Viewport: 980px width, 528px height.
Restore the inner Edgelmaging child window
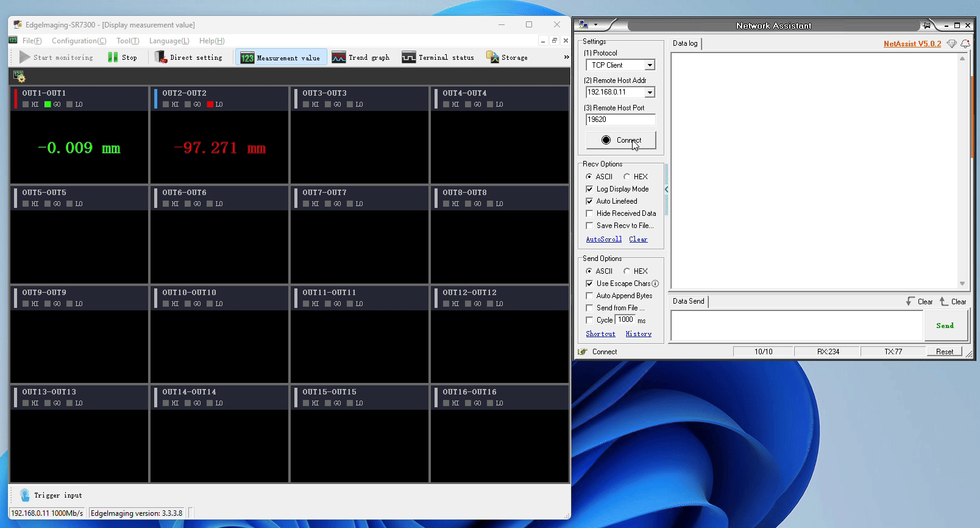tap(554, 41)
